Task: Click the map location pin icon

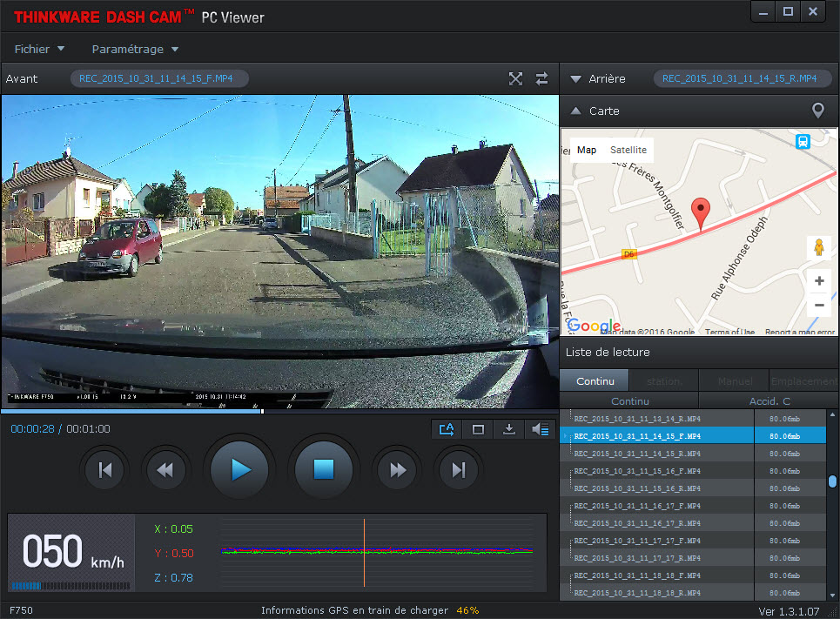Action: pos(817,111)
